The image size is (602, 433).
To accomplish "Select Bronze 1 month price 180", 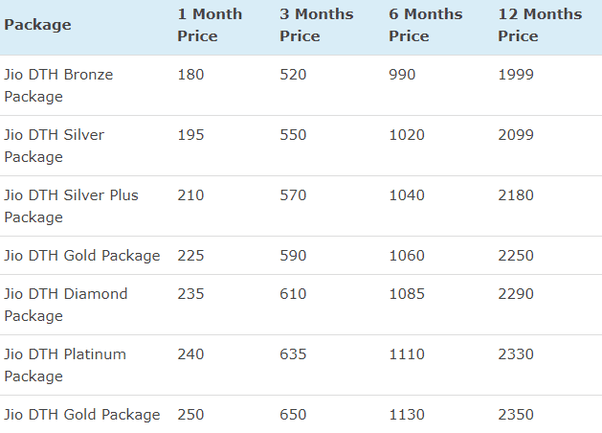I will pos(190,74).
